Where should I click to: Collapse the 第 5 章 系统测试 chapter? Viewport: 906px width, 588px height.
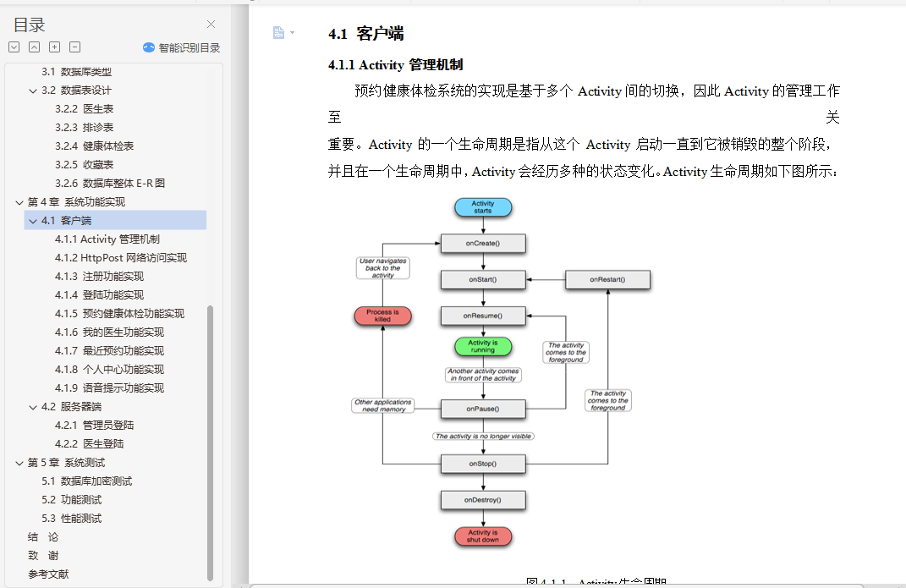[x=19, y=463]
